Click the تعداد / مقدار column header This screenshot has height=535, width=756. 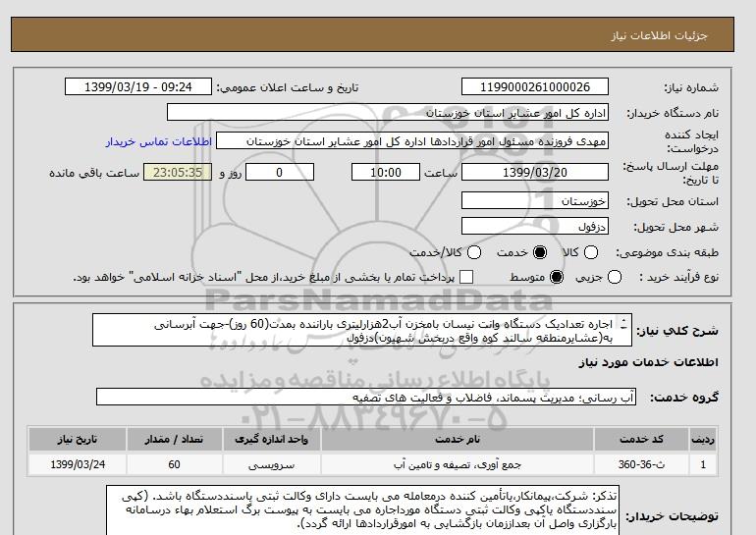pos(174,439)
